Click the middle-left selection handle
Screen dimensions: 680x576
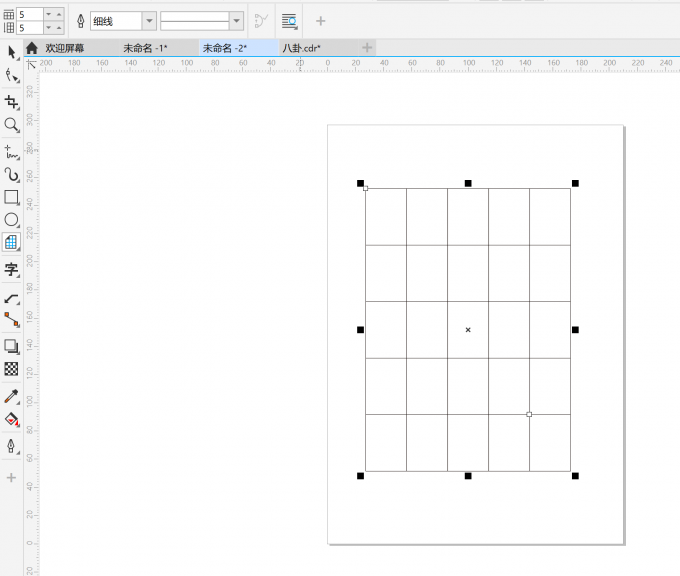tap(360, 330)
